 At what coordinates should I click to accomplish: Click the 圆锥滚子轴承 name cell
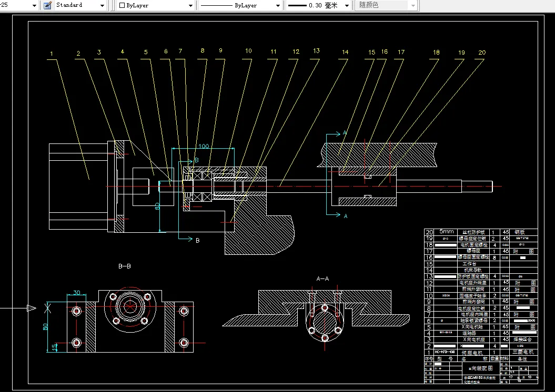coord(473,295)
